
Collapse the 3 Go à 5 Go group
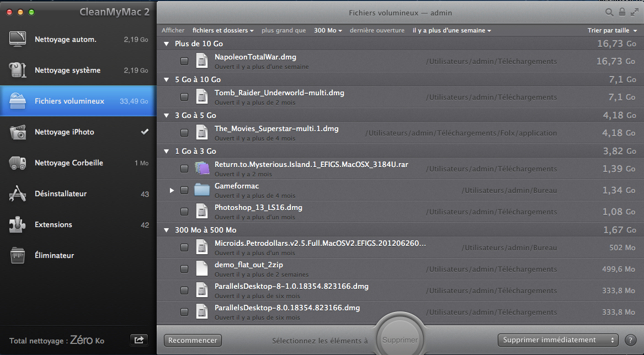tap(166, 115)
